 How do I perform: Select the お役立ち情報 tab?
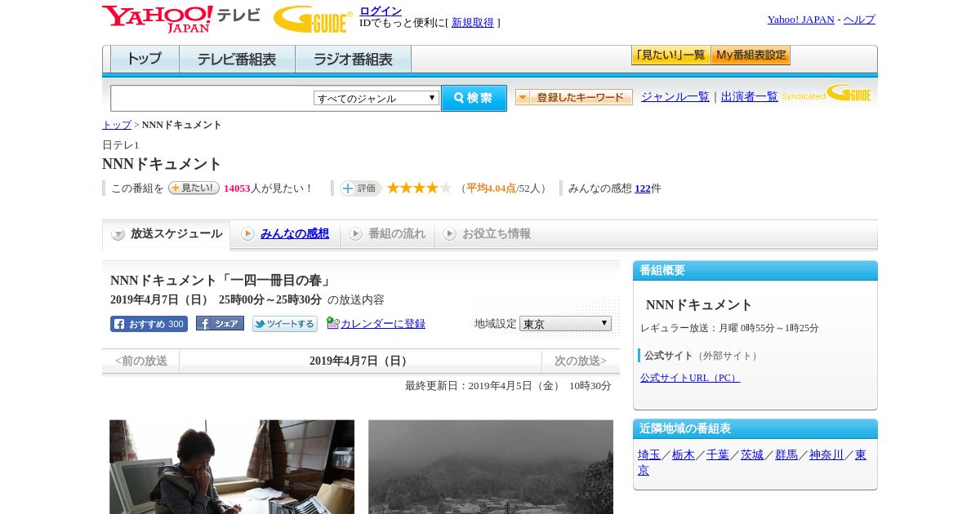[x=487, y=234]
